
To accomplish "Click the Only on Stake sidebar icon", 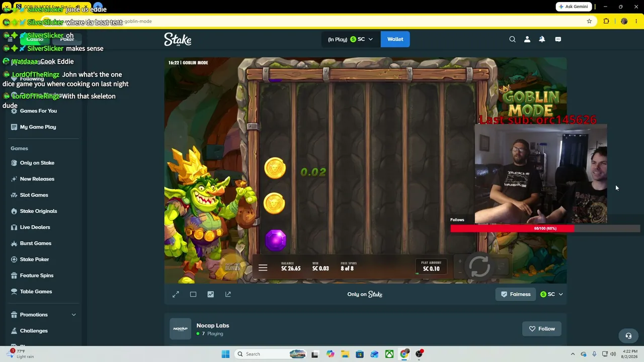I will 14,163.
